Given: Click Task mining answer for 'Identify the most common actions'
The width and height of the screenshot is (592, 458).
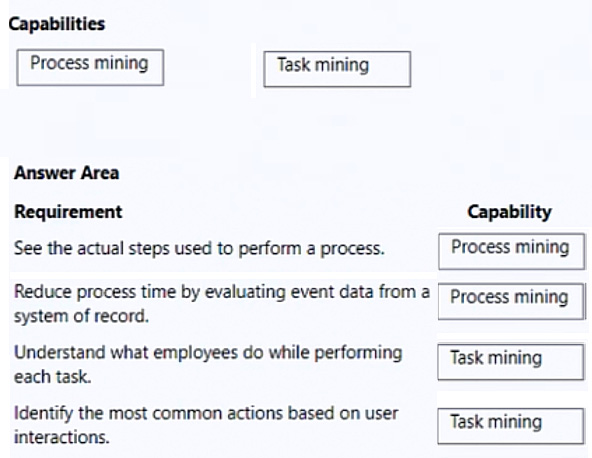Looking at the screenshot, I should point(511,426).
